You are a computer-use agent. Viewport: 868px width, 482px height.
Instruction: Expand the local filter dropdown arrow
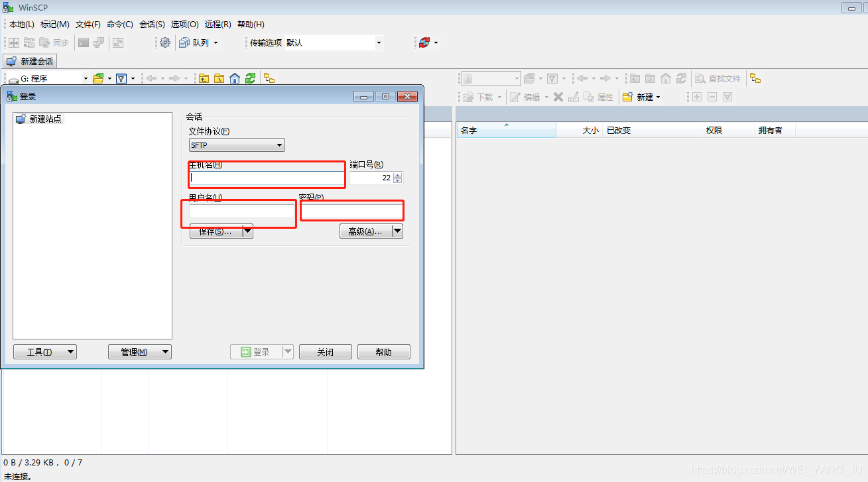click(x=133, y=78)
